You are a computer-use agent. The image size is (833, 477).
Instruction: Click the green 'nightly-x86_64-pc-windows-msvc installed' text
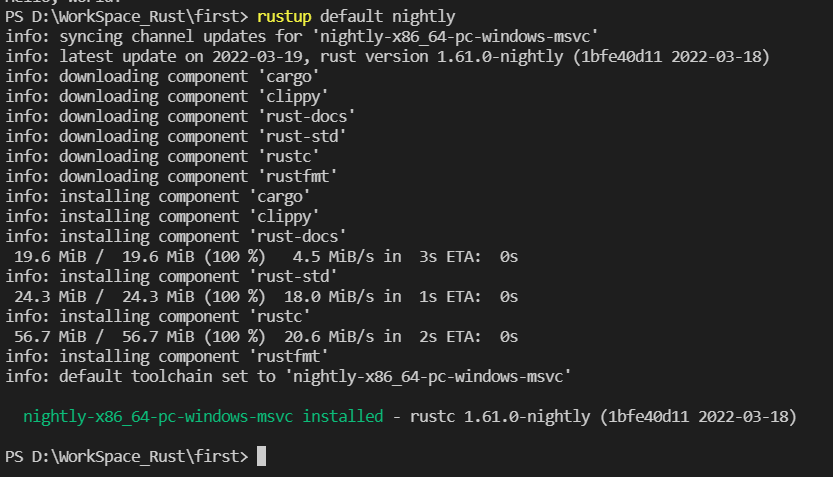tap(203, 416)
